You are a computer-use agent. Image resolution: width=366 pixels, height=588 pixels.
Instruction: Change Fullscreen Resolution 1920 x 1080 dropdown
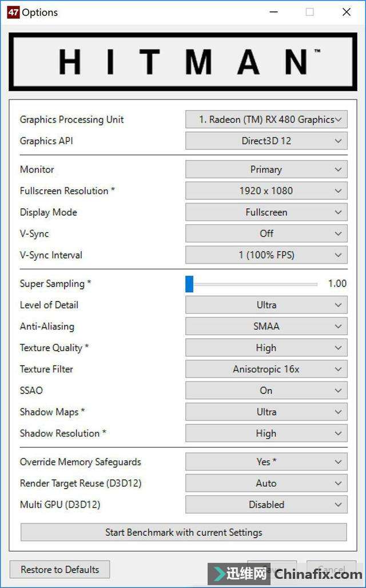(266, 191)
